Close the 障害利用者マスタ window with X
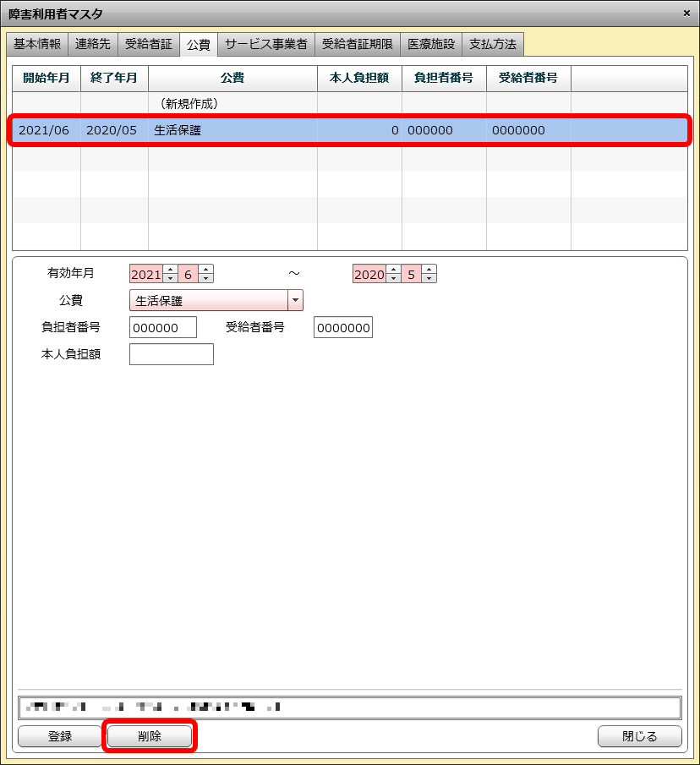This screenshot has height=765, width=700. pyautogui.click(x=686, y=13)
